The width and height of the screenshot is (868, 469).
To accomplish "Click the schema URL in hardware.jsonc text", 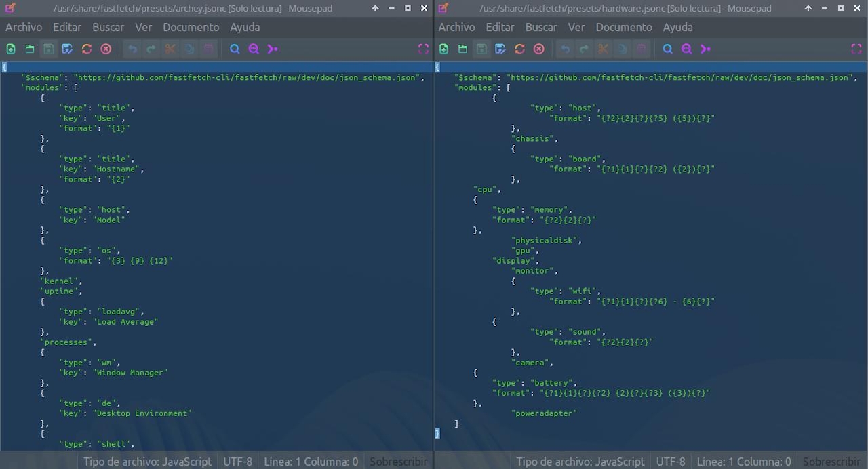I will pyautogui.click(x=678, y=77).
